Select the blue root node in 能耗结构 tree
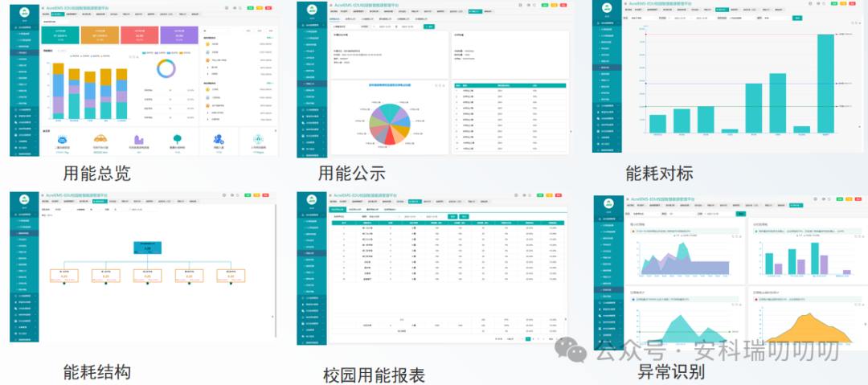The height and width of the screenshot is (385, 868). coord(147,248)
